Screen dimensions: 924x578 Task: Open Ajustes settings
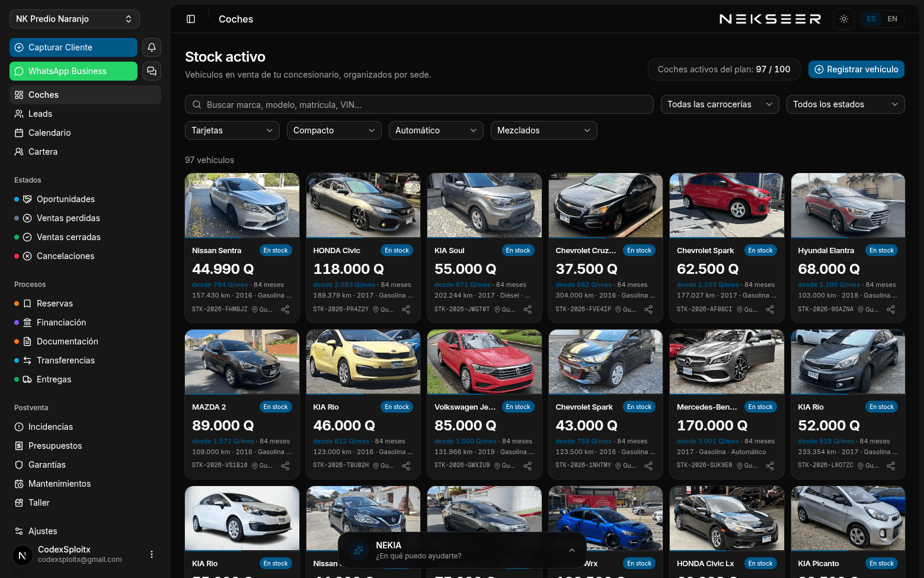point(85,531)
